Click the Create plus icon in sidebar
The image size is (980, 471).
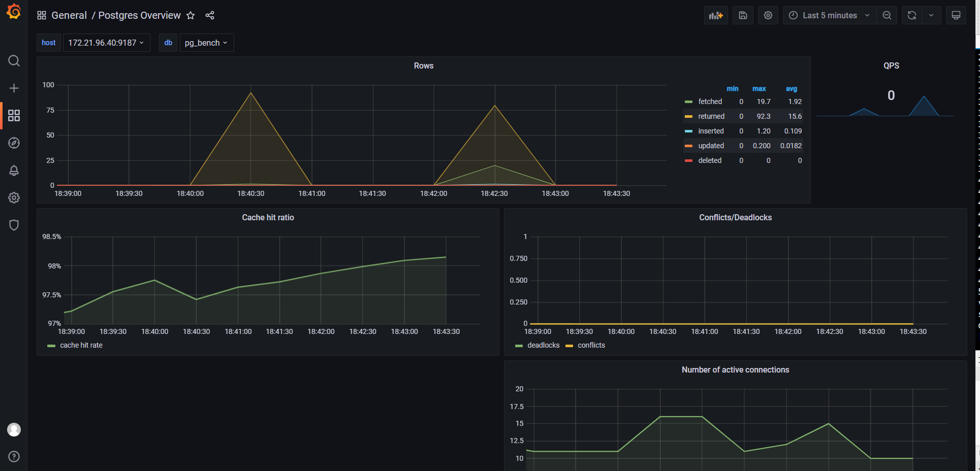click(14, 88)
